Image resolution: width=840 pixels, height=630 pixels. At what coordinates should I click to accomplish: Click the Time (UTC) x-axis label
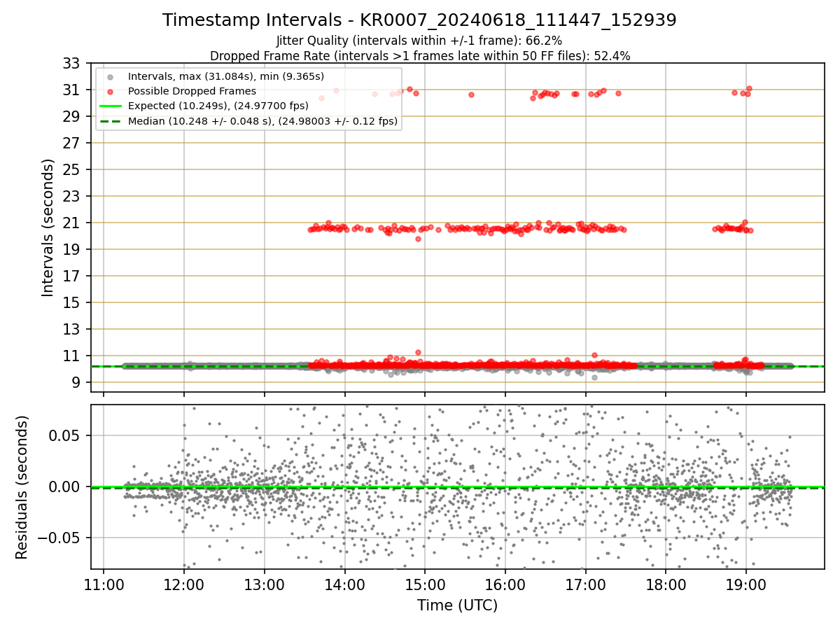pyautogui.click(x=458, y=605)
